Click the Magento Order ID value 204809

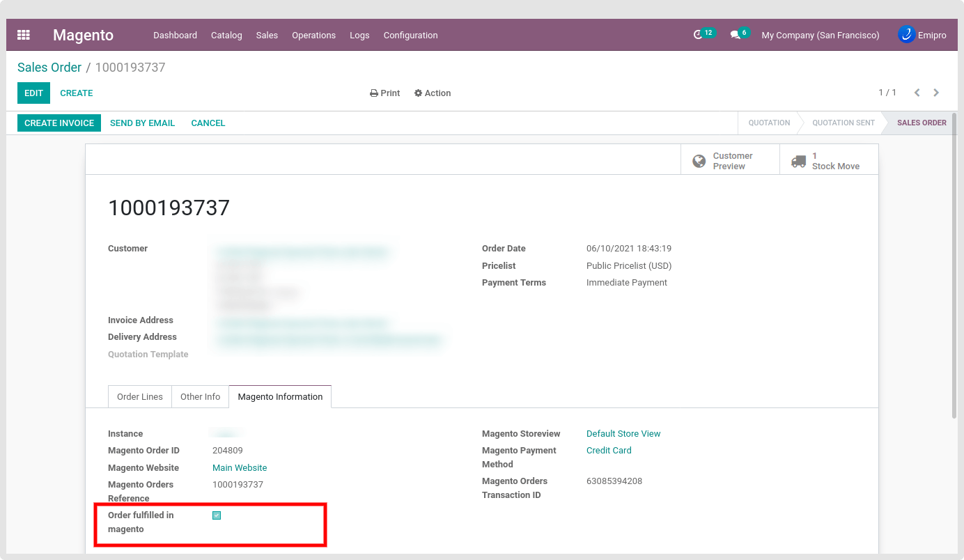228,451
